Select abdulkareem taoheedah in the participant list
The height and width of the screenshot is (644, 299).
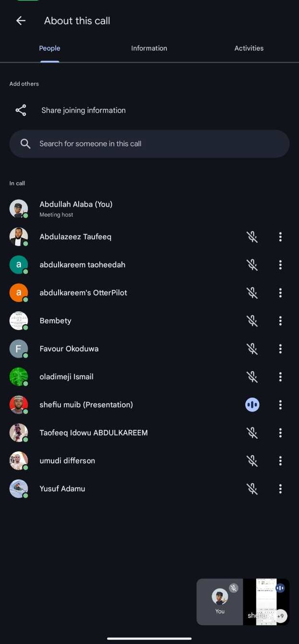click(83, 264)
